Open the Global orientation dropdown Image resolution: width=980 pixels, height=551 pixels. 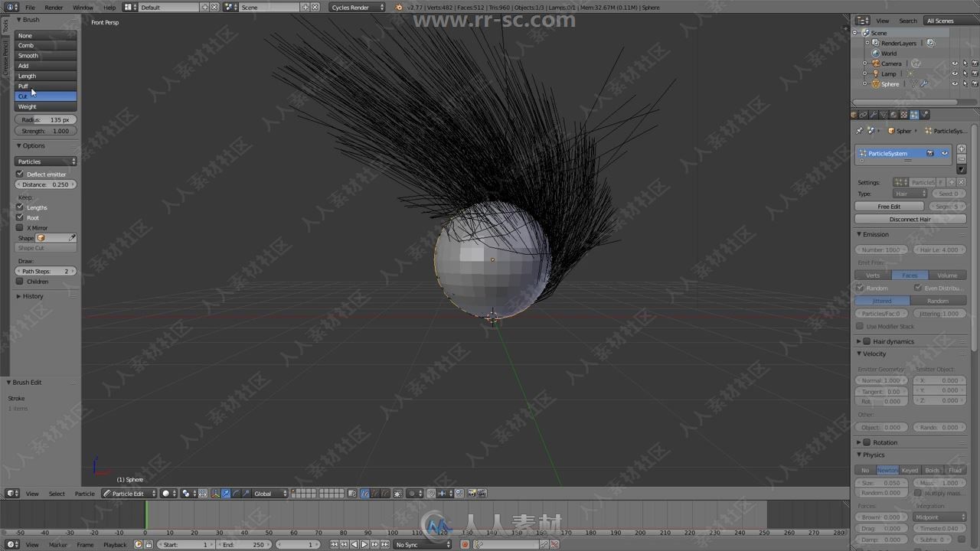point(270,494)
